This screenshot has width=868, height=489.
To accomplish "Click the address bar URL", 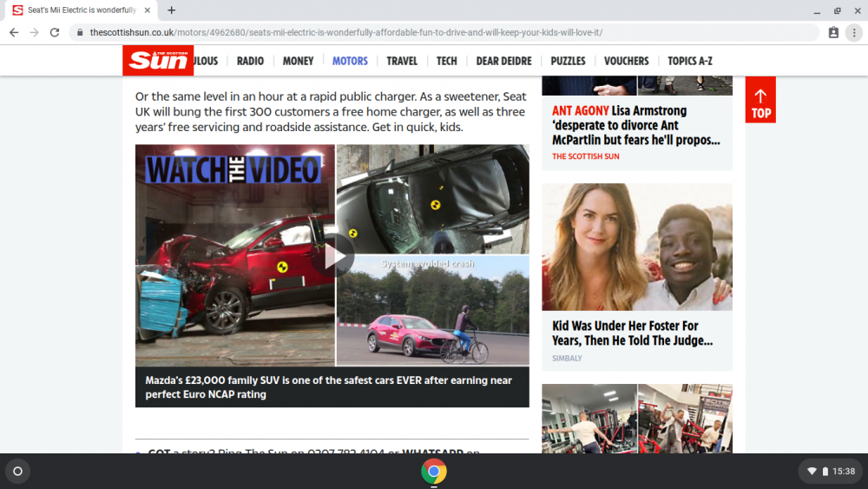I will pyautogui.click(x=346, y=33).
